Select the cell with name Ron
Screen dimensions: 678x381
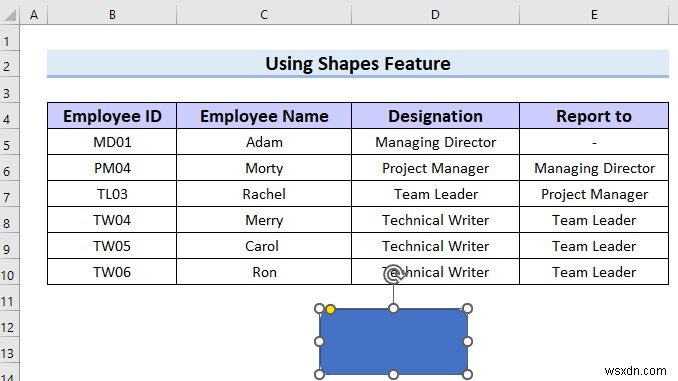click(264, 272)
